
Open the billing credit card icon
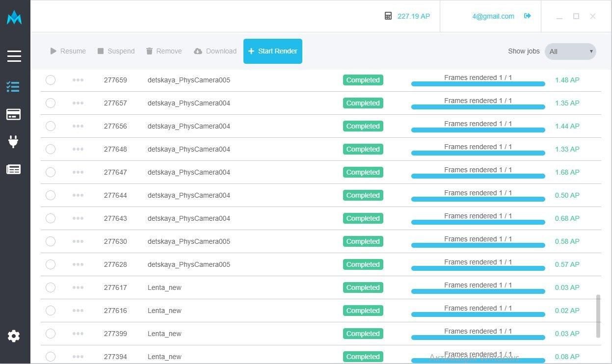click(x=13, y=114)
